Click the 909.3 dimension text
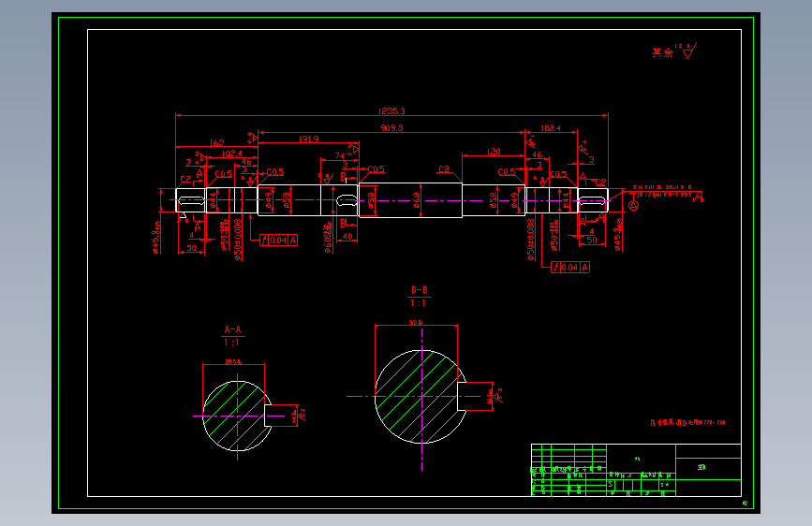Image resolution: width=812 pixels, height=526 pixels. 392,127
